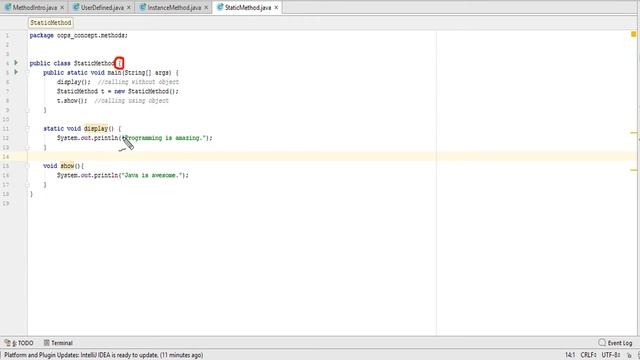
Task: Click the StaticMethod.java file icon
Action: click(220, 7)
